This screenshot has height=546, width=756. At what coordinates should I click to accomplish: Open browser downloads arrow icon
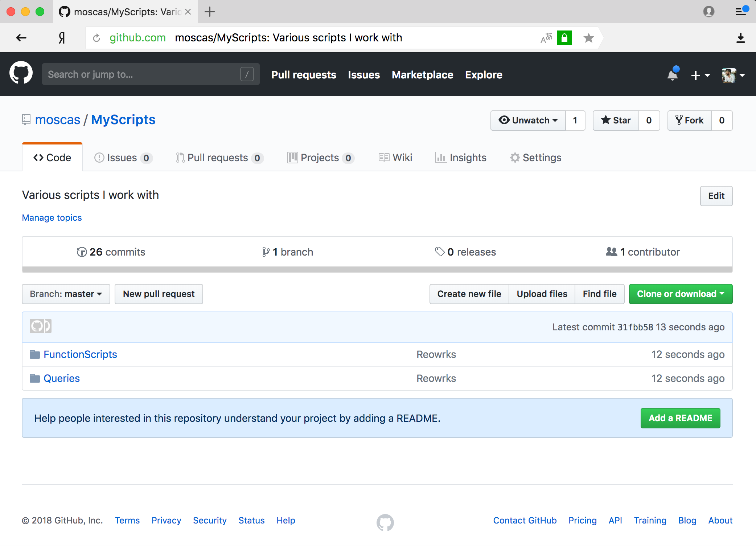coord(741,38)
